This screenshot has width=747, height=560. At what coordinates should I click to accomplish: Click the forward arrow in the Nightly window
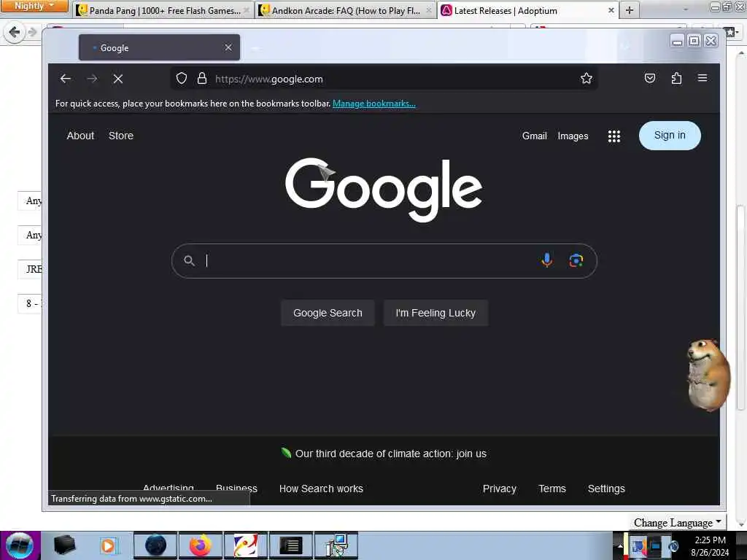click(32, 32)
